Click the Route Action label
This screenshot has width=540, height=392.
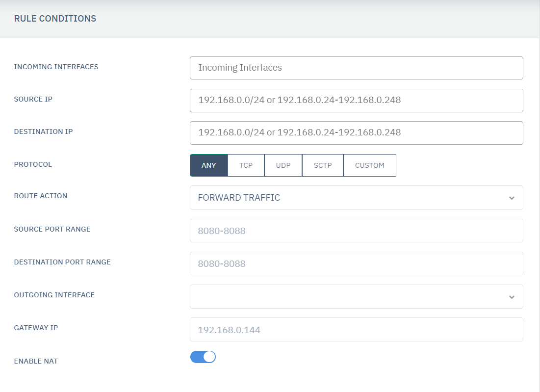(x=41, y=196)
